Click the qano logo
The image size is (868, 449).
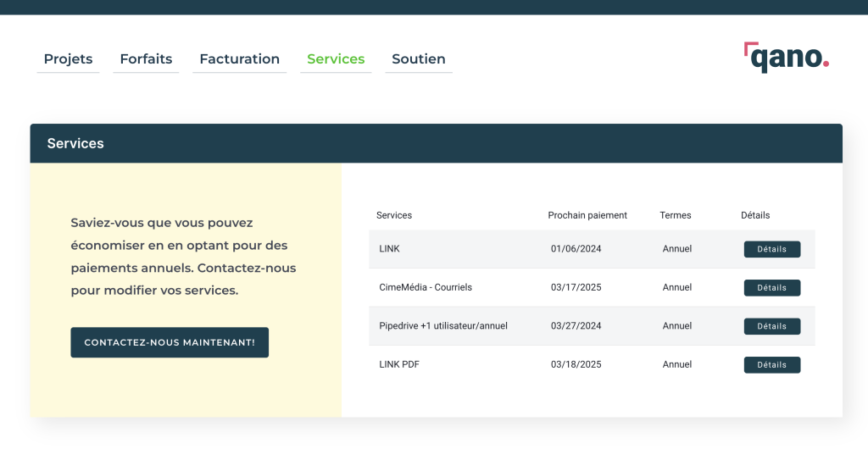(x=786, y=57)
